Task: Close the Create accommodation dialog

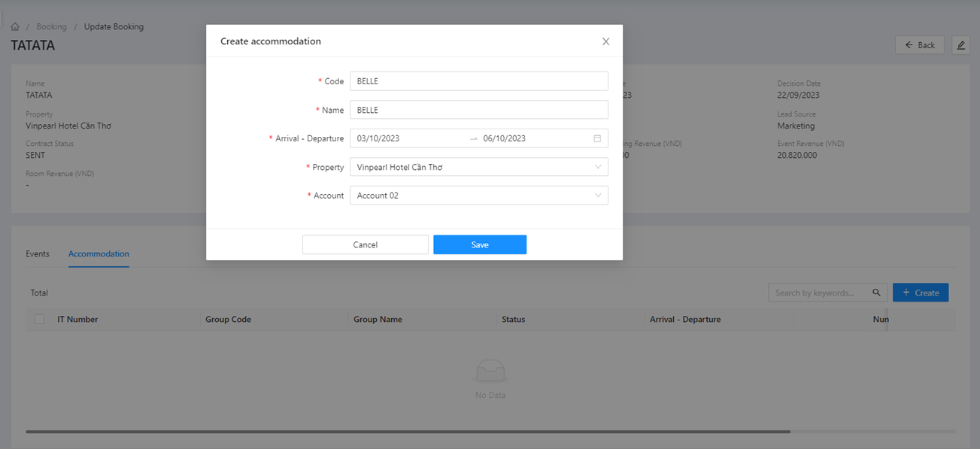Action: click(605, 42)
